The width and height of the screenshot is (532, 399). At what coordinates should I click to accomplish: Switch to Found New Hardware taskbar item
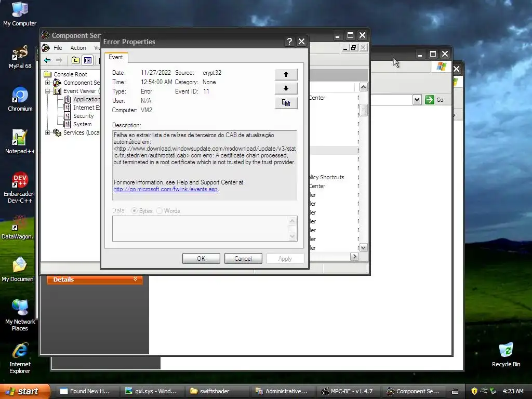[86, 391]
